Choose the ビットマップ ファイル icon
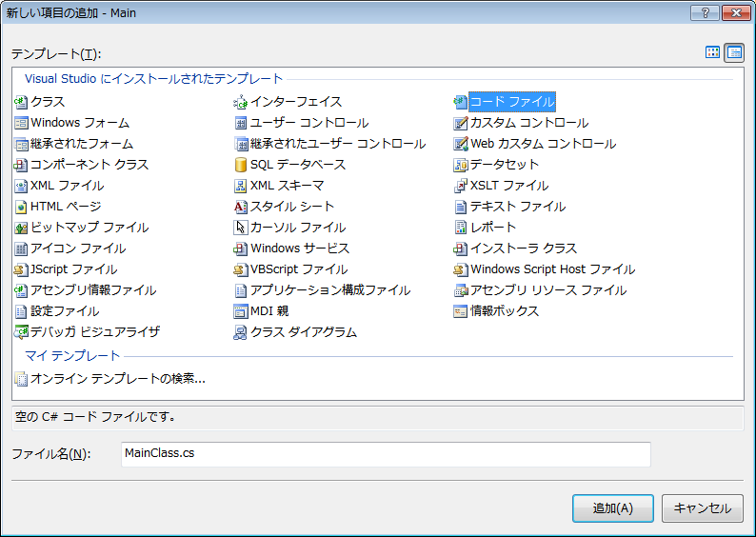The height and width of the screenshot is (537, 756). (21, 228)
